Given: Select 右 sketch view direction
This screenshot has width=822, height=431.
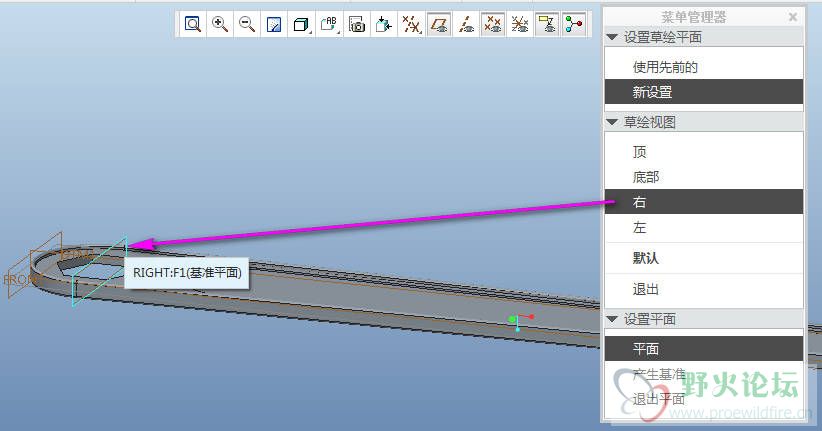Looking at the screenshot, I should (x=704, y=202).
